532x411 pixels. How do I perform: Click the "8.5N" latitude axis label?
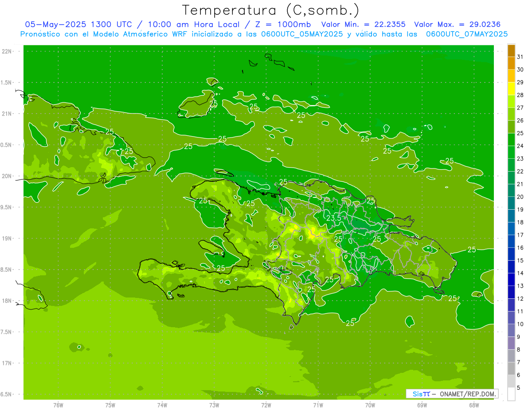[x=7, y=270]
